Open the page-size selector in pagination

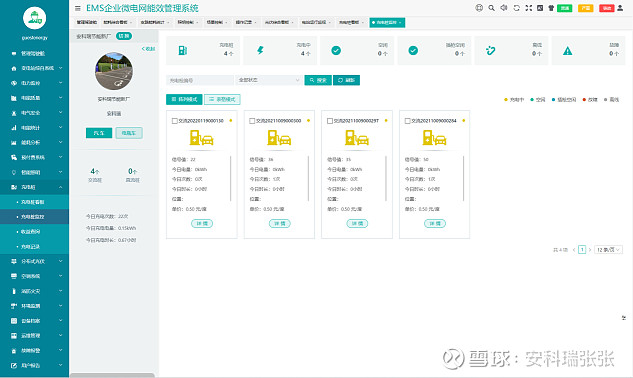(608, 250)
